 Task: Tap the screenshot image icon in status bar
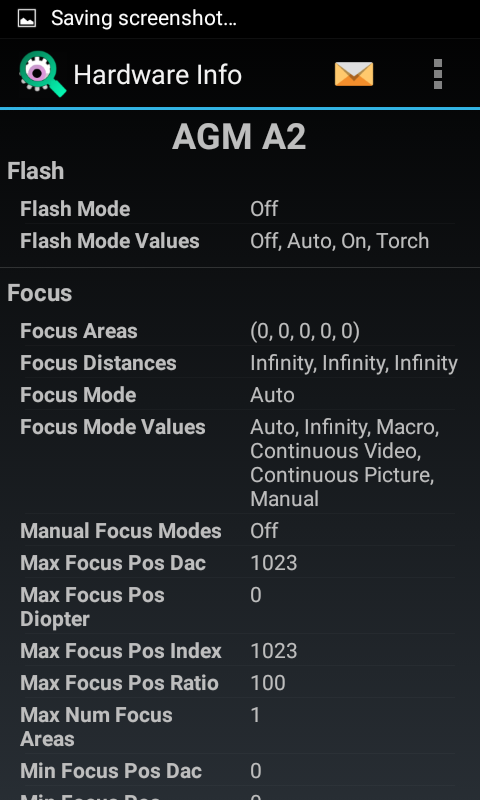pyautogui.click(x=27, y=18)
